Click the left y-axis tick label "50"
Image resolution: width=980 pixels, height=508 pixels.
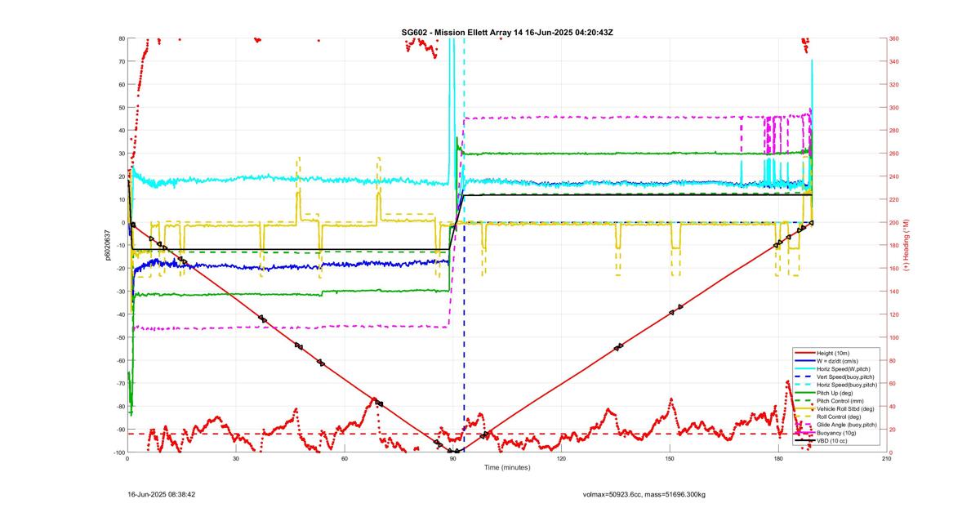(x=121, y=108)
